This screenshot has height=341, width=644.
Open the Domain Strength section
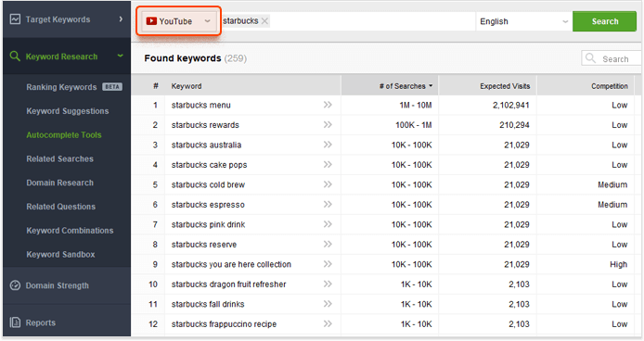[x=67, y=285]
